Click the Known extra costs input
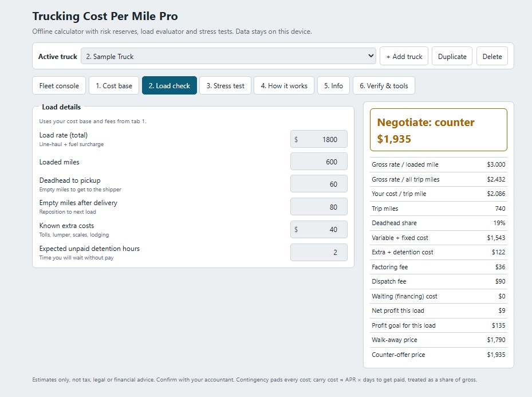Viewport: 532px width, 397px height. [318, 229]
